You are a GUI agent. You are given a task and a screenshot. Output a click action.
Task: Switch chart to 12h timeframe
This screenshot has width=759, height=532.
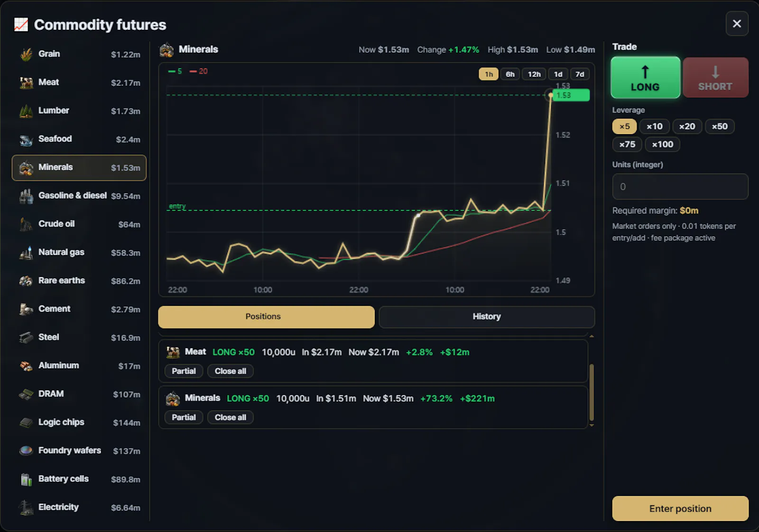pyautogui.click(x=534, y=74)
